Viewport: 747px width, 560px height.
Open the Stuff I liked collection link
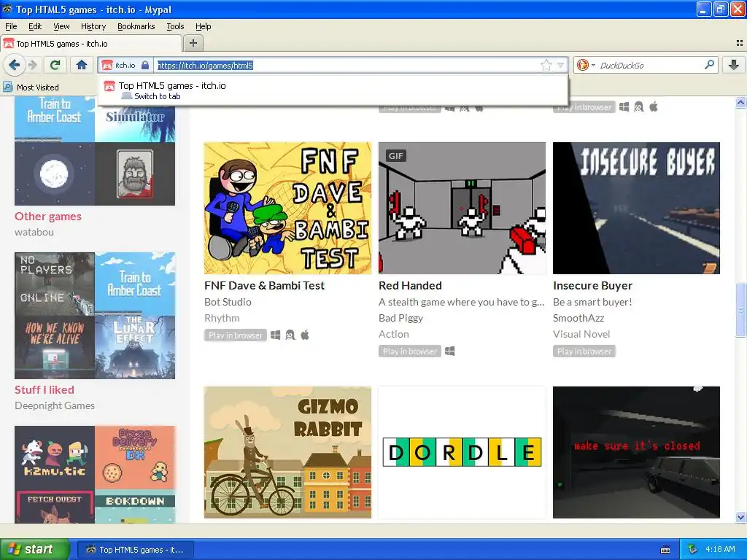click(44, 389)
